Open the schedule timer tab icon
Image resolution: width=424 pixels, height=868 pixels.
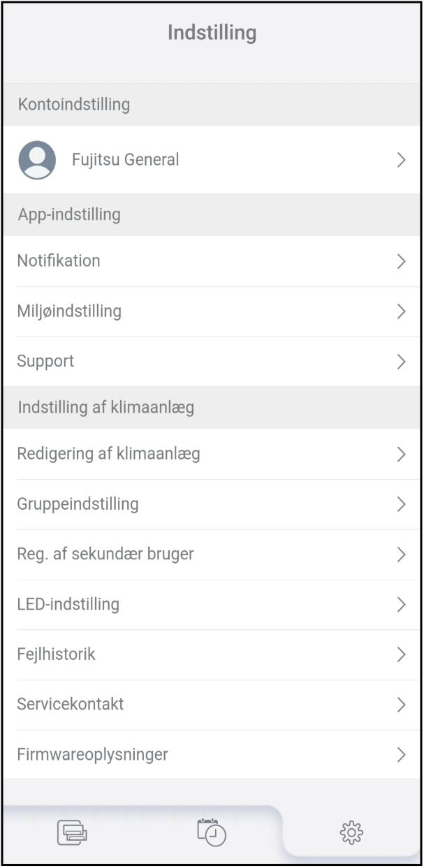pos(212,831)
